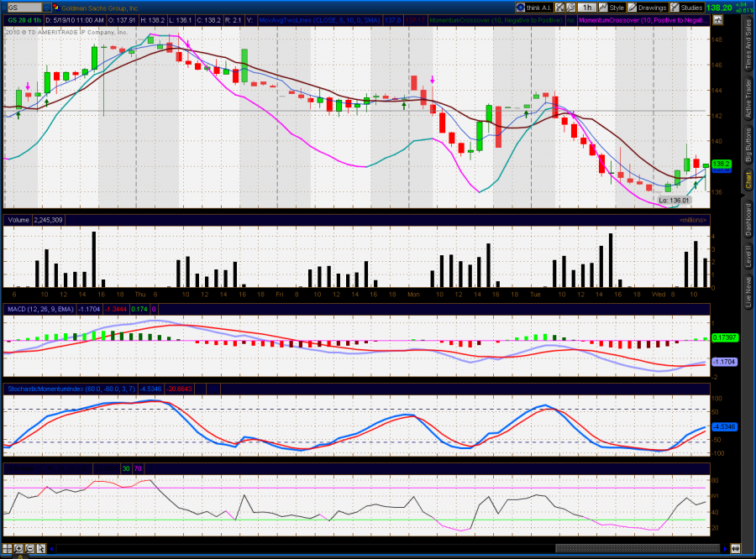
Task: Click the Goldman Sachs Group, Inc. title
Action: click(100, 8)
